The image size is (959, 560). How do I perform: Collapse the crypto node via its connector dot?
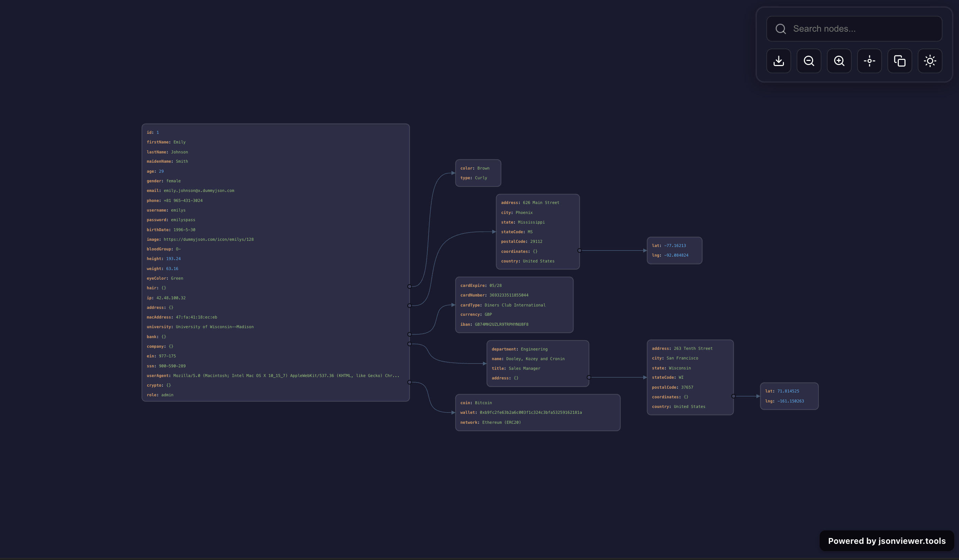coord(409,381)
